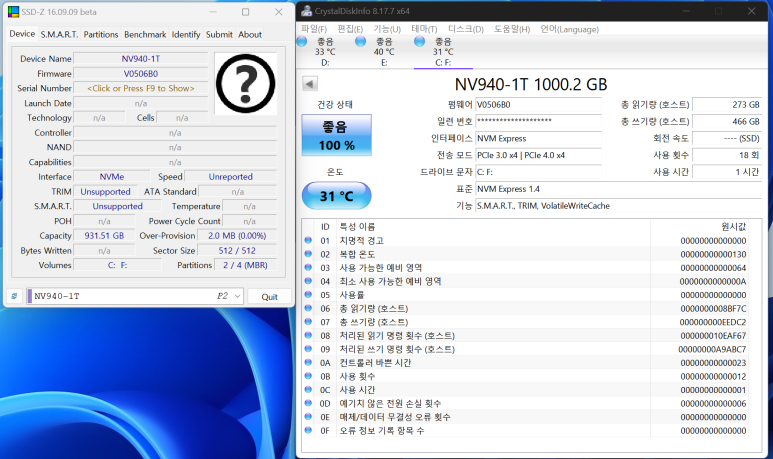Click the 총 쓰기량 466 GB value
The image size is (773, 459).
[727, 121]
